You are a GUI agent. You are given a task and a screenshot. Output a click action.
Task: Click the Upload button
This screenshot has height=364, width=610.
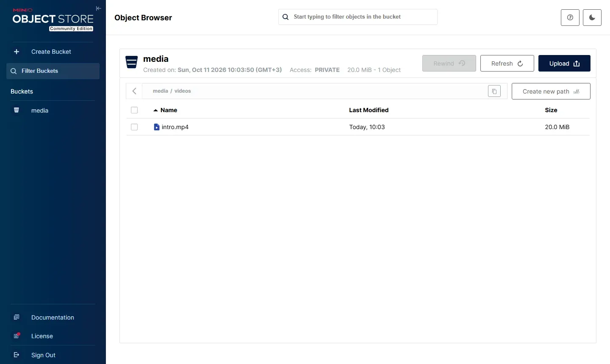tap(564, 63)
